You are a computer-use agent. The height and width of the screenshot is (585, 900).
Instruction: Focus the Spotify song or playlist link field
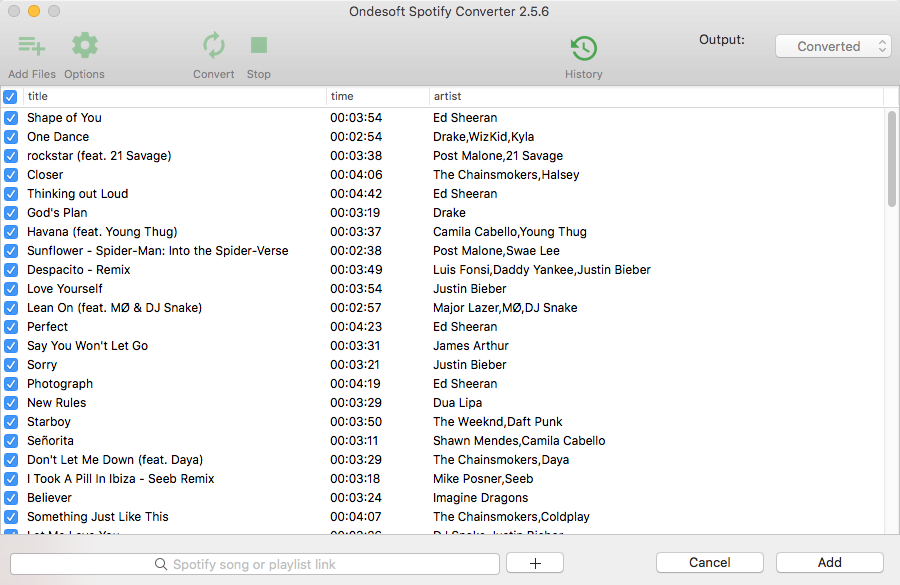[x=255, y=564]
